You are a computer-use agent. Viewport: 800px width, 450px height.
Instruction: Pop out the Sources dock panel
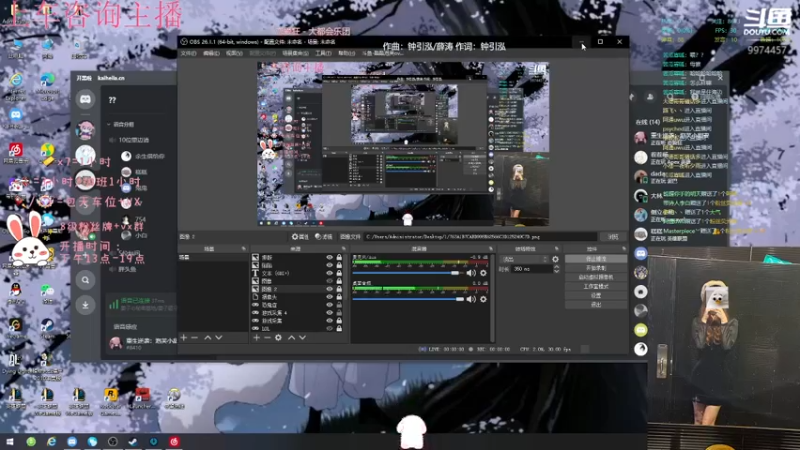click(344, 248)
